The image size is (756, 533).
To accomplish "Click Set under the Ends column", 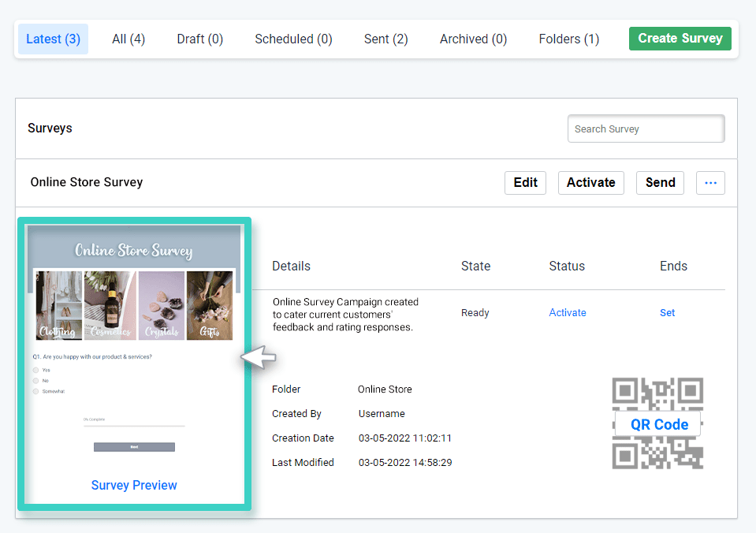I will (667, 312).
